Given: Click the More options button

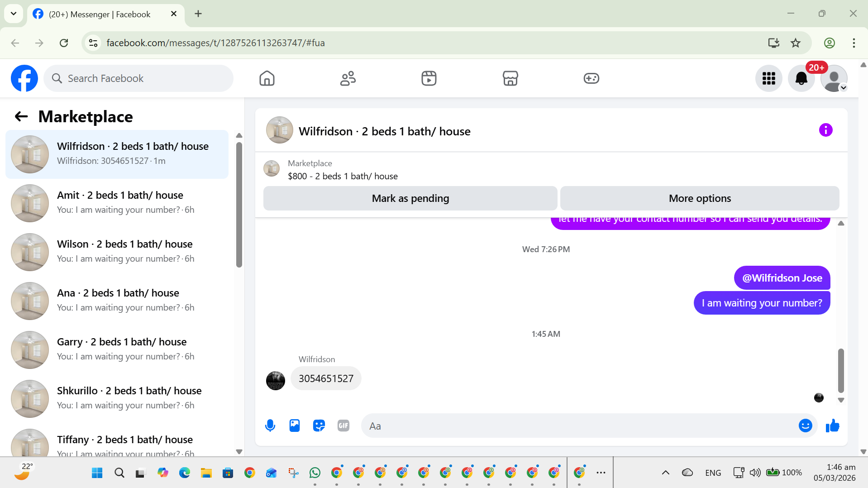Looking at the screenshot, I should coord(700,198).
